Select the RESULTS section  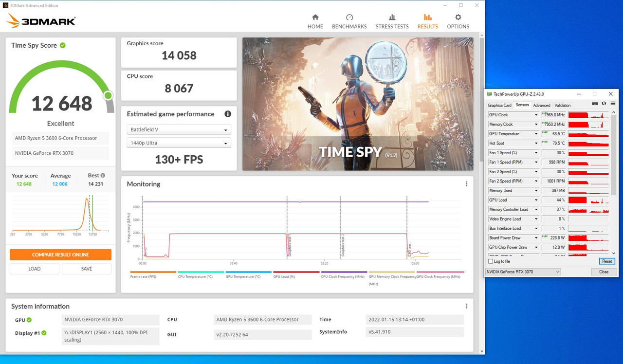coord(427,21)
